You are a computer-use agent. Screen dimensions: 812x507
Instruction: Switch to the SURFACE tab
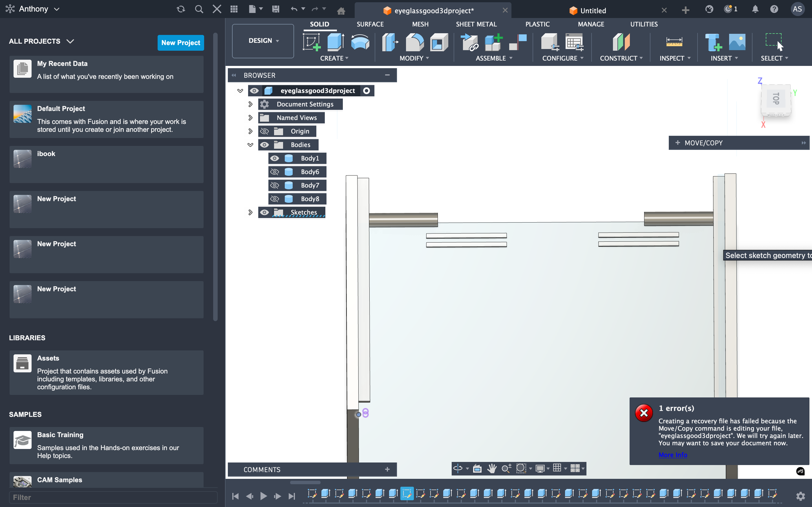(370, 24)
